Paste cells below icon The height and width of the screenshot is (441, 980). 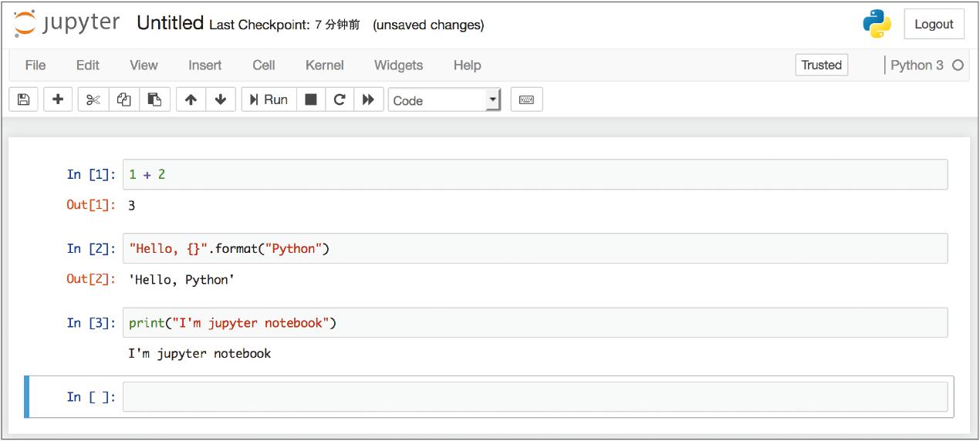point(154,99)
